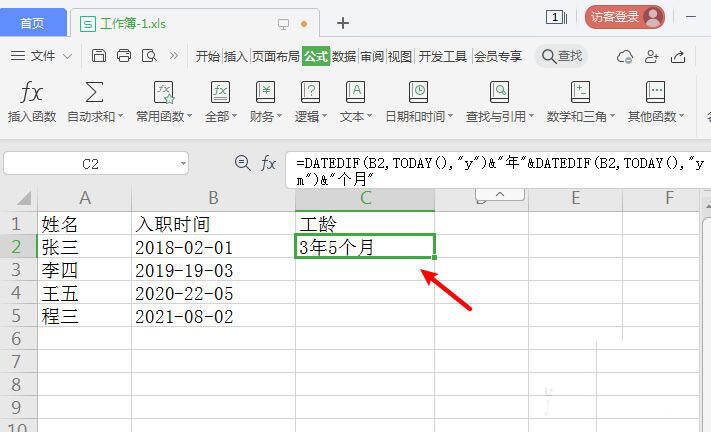Click the window count icon showing 1
The image size is (711, 432).
[556, 18]
